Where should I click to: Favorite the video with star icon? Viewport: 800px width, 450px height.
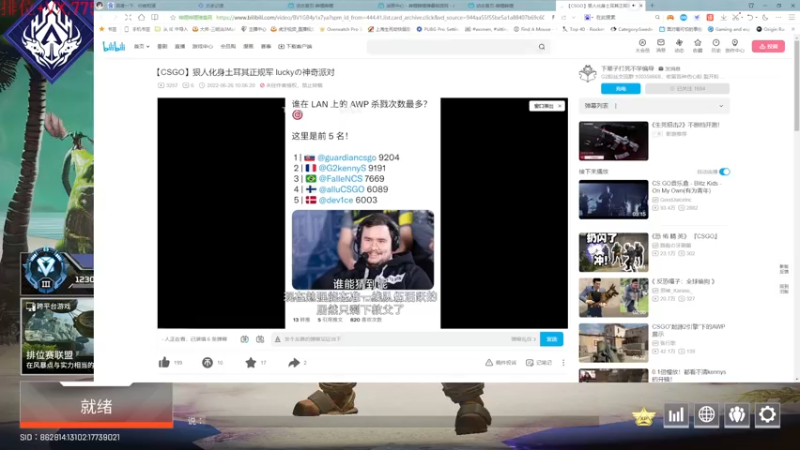pos(251,362)
